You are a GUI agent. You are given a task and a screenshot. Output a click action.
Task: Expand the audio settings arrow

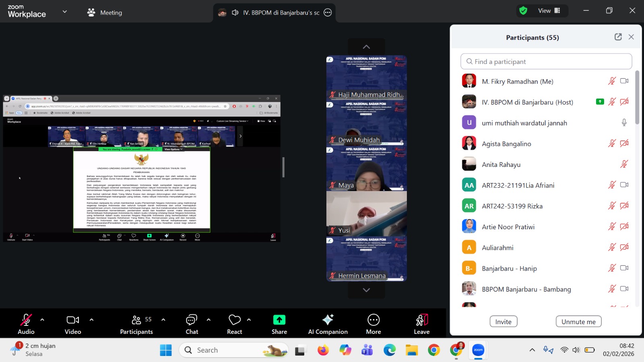42,320
